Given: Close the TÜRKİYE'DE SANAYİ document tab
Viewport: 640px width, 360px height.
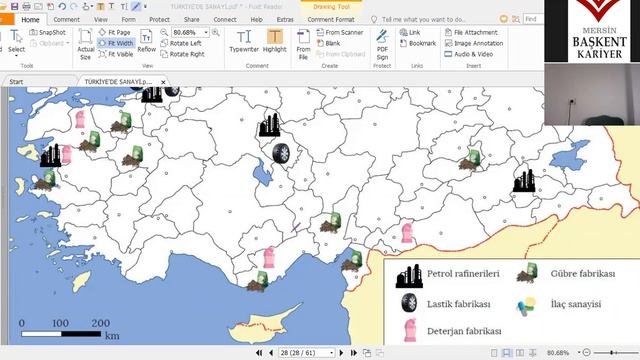Looking at the screenshot, I should [163, 82].
